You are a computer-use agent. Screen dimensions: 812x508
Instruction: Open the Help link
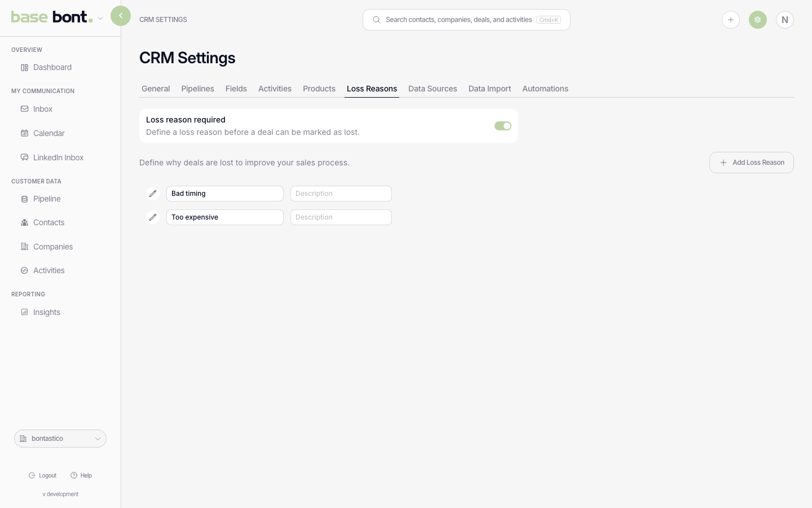click(x=81, y=475)
